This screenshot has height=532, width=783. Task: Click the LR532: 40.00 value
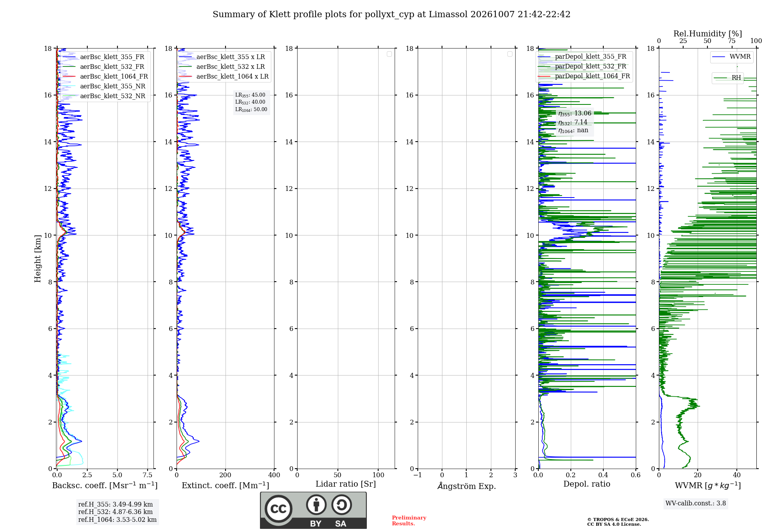coord(250,102)
